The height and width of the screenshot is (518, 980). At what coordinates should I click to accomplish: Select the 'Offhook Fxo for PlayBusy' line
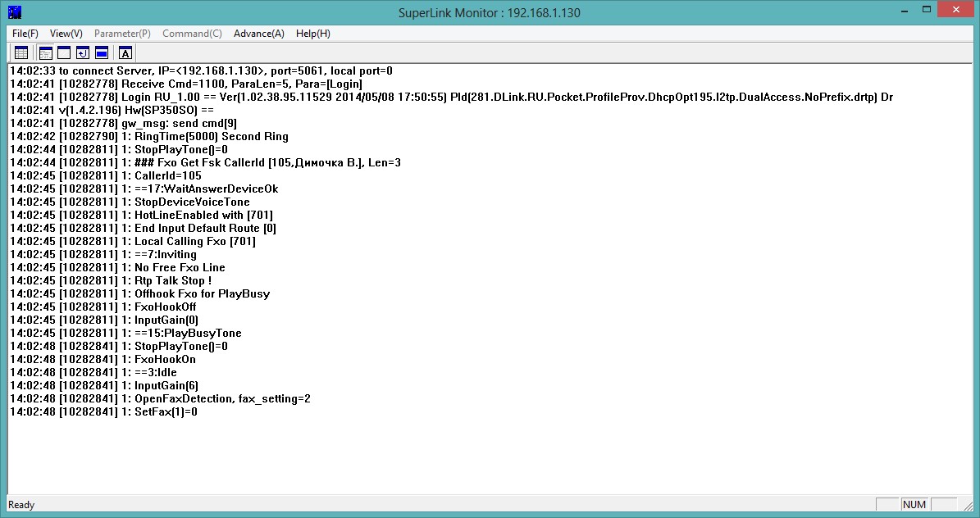click(x=140, y=293)
